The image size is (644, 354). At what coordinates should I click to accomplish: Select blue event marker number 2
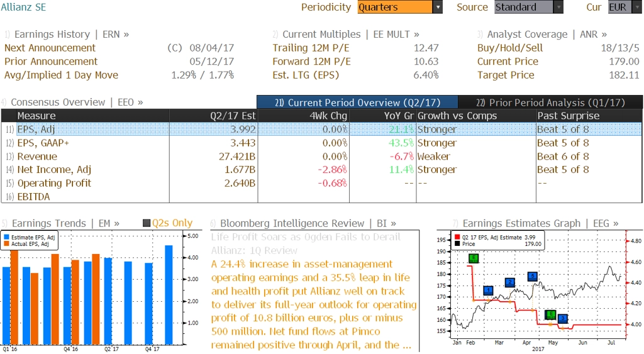[x=509, y=282]
